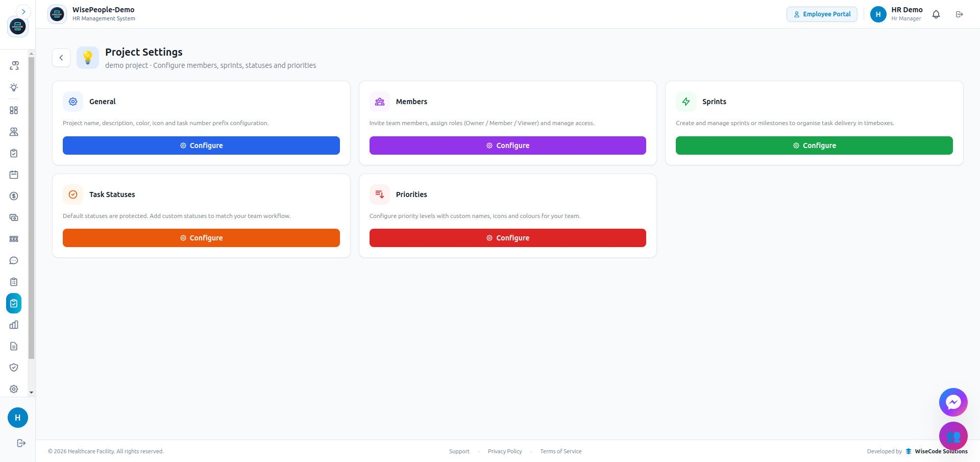The image size is (980, 462).
Task: Click the logout icon in top header
Action: [x=960, y=14]
